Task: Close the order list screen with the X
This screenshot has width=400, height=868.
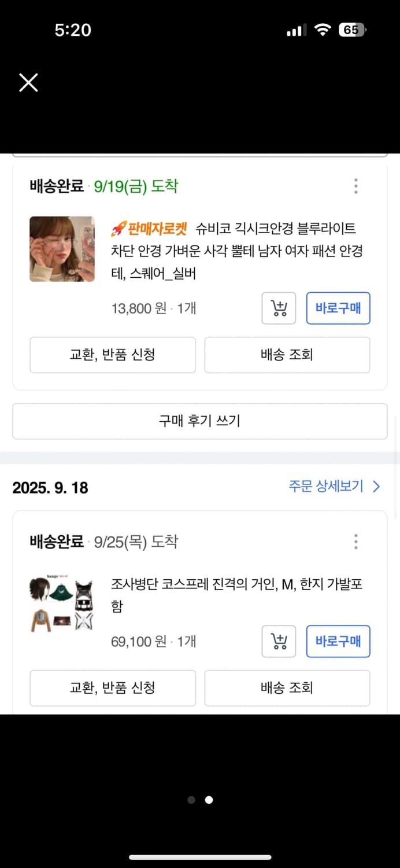Action: coord(28,83)
